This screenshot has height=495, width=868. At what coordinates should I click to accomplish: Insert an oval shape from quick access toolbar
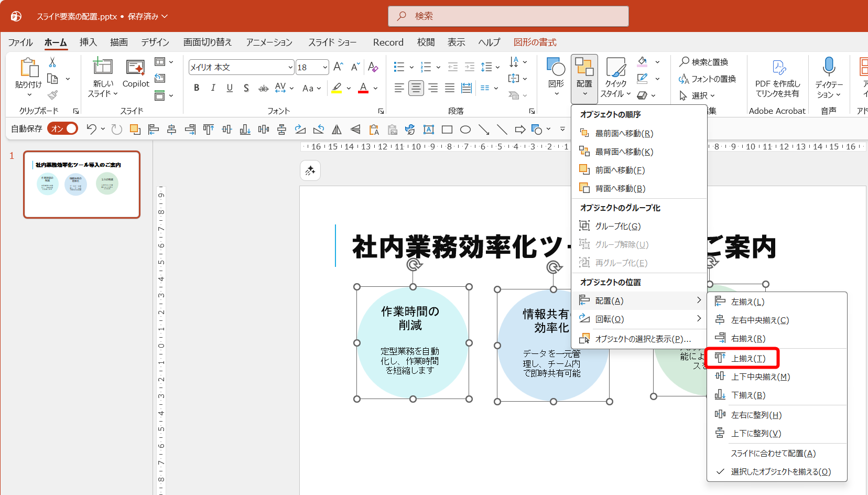tap(465, 129)
